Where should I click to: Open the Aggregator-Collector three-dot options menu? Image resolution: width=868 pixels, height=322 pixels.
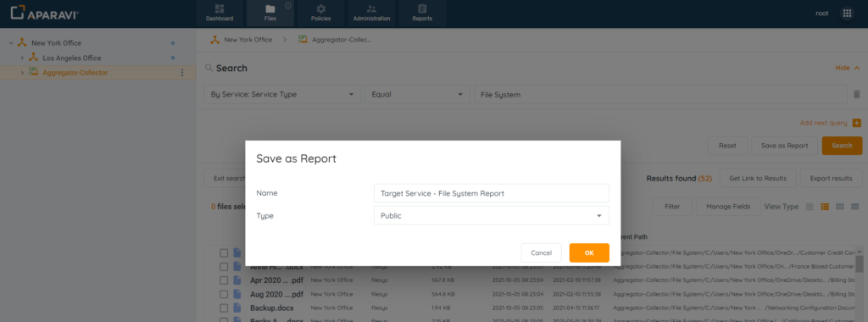pyautogui.click(x=182, y=73)
